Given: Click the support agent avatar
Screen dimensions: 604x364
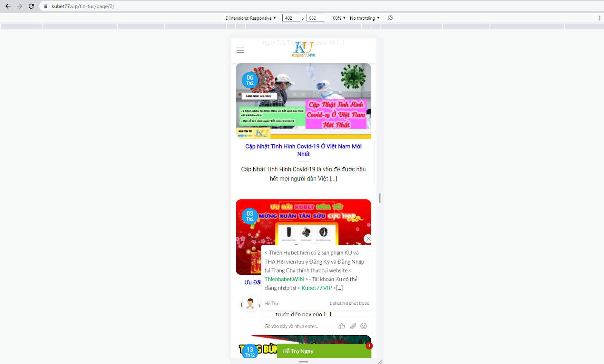Looking at the screenshot, I should [250, 303].
